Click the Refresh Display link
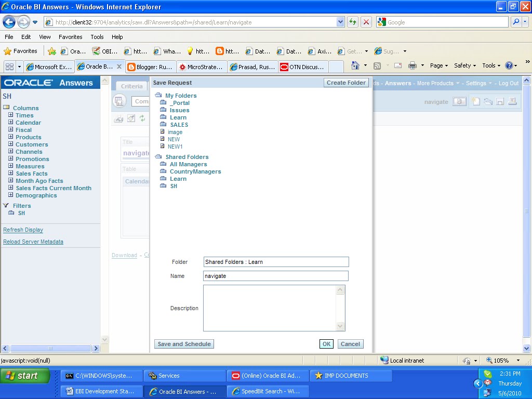Screen dimensions: 532x399 tap(23, 230)
